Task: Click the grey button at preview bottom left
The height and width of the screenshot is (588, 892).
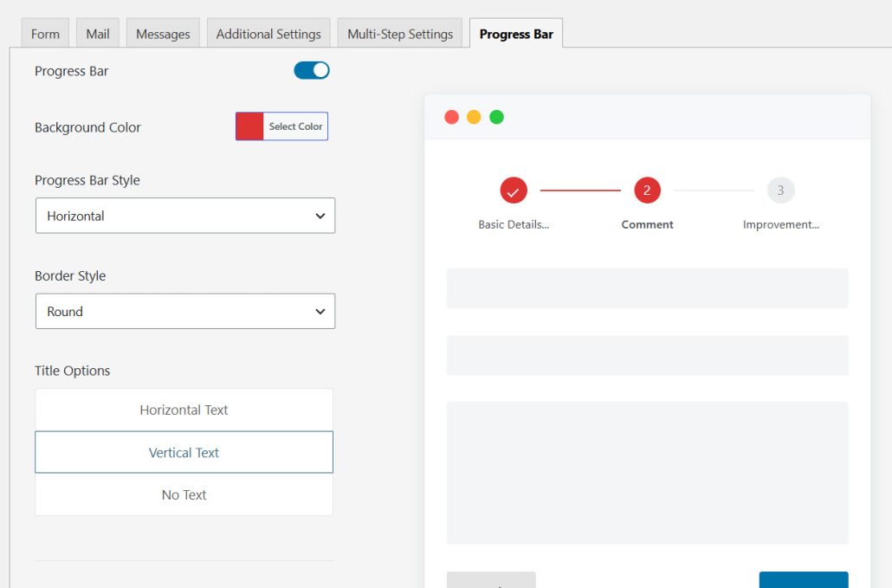Action: (491, 579)
